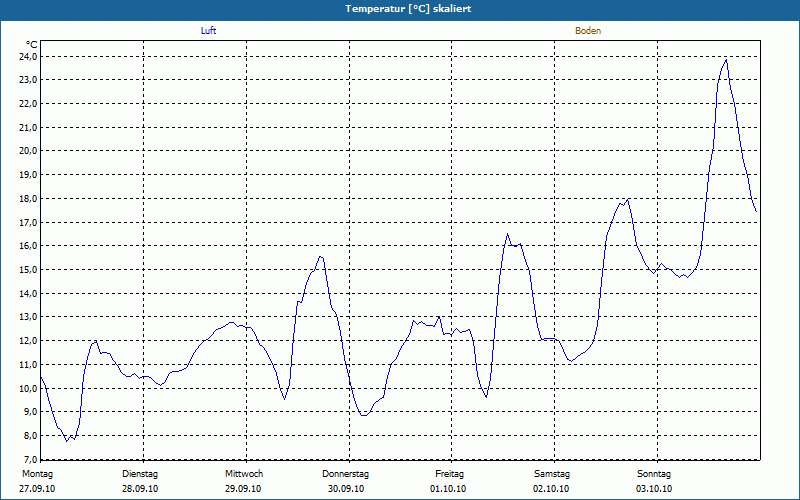The width and height of the screenshot is (800, 500).
Task: Click the 'Sonntag' day label
Action: [x=654, y=474]
